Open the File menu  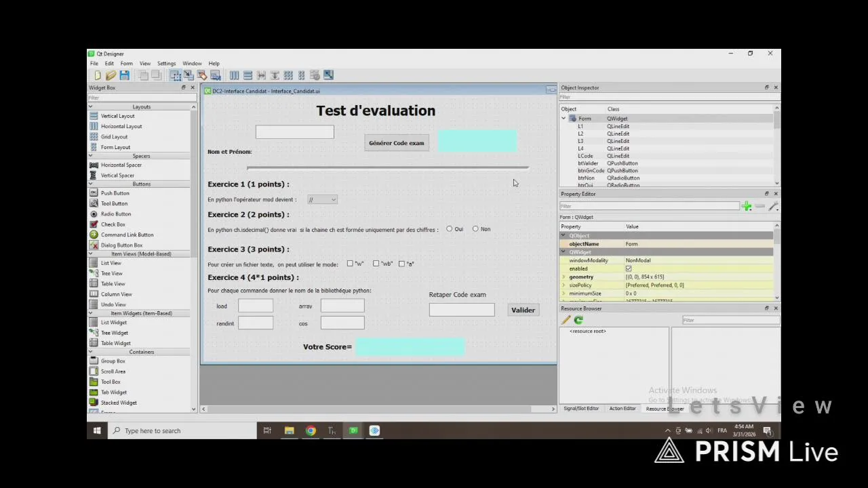click(94, 64)
